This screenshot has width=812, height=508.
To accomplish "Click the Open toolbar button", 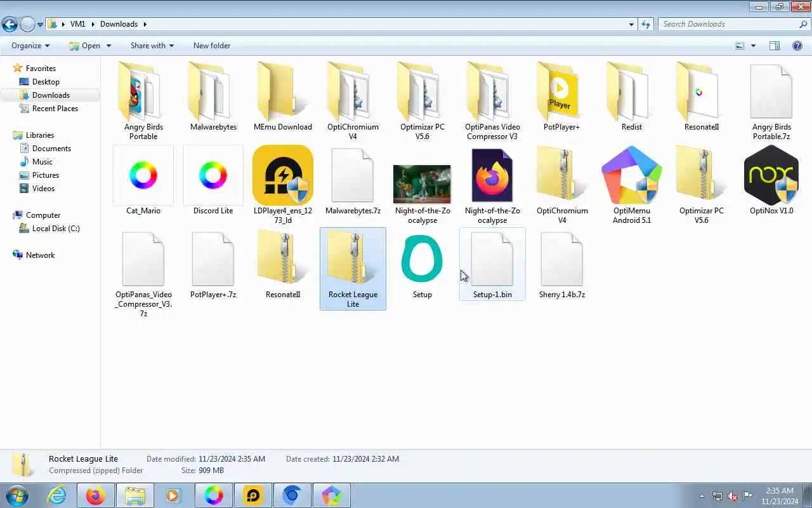I will click(84, 46).
